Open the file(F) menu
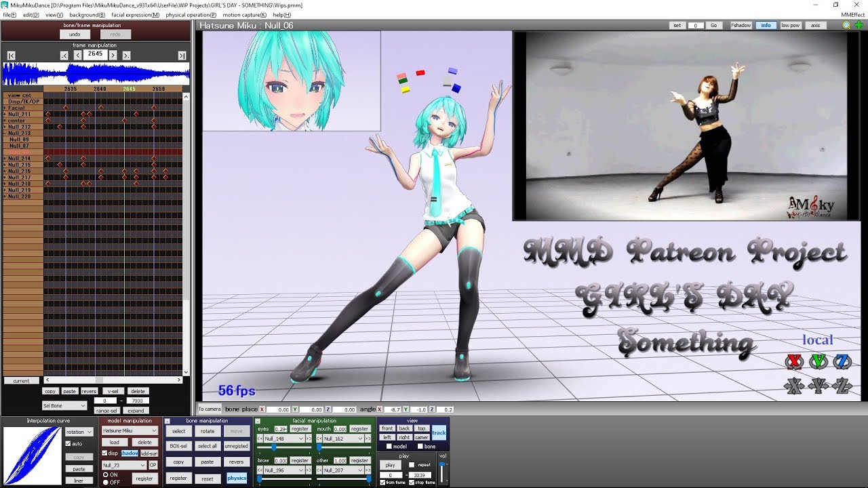The image size is (868, 488). coord(9,14)
